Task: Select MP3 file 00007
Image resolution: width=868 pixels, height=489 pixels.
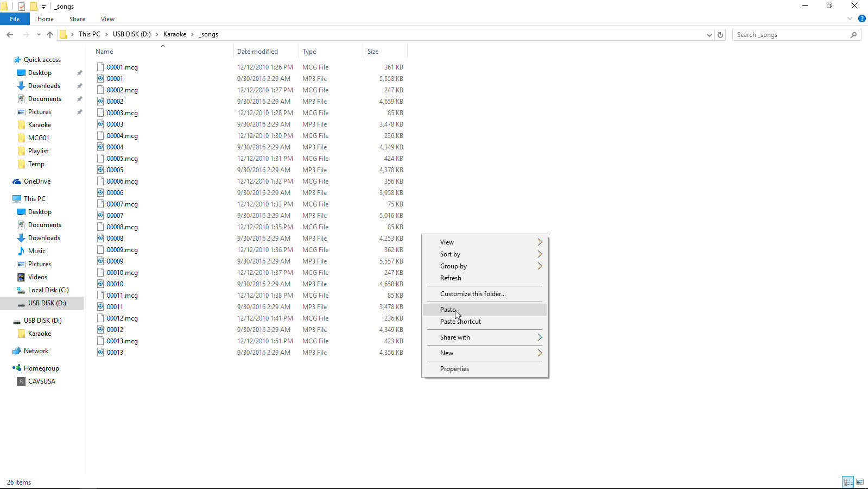Action: tap(115, 216)
